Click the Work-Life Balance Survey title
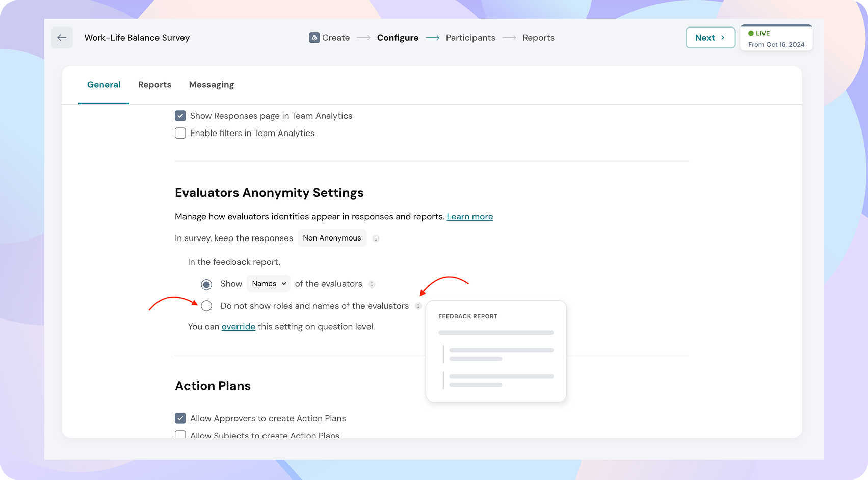868x480 pixels. (x=137, y=38)
